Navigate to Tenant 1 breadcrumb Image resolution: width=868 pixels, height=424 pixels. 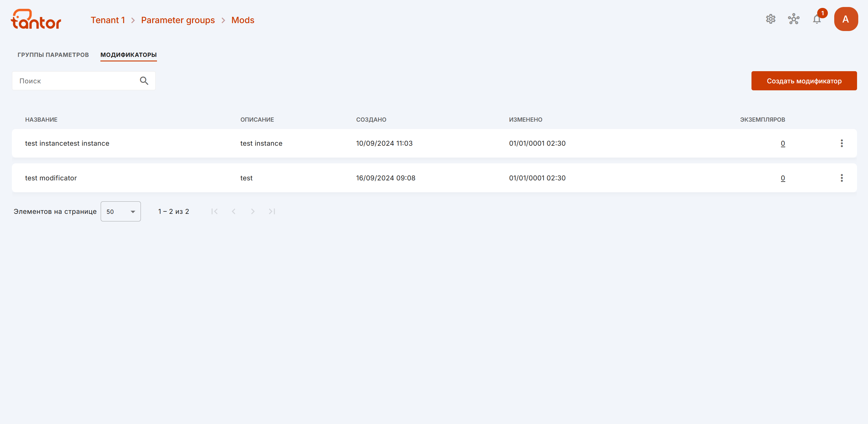(108, 20)
